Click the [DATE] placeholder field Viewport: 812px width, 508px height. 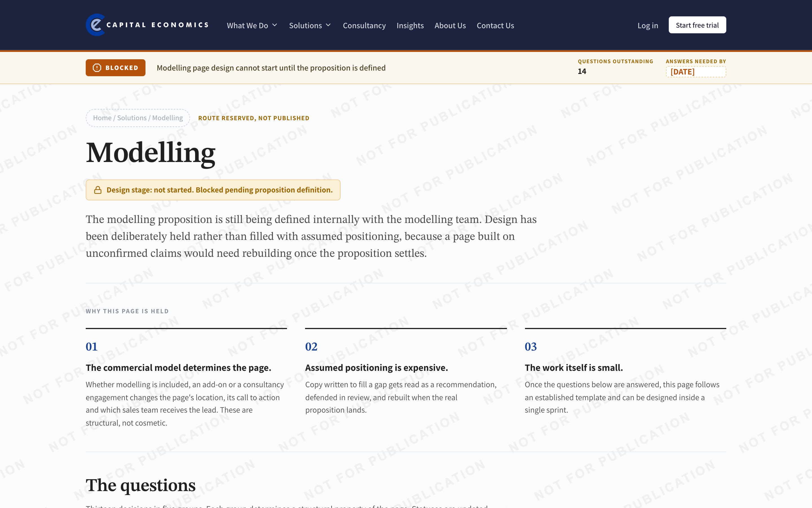point(696,72)
